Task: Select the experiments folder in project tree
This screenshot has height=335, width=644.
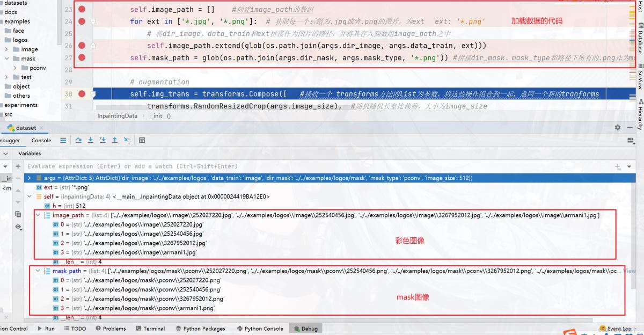Action: [x=21, y=105]
